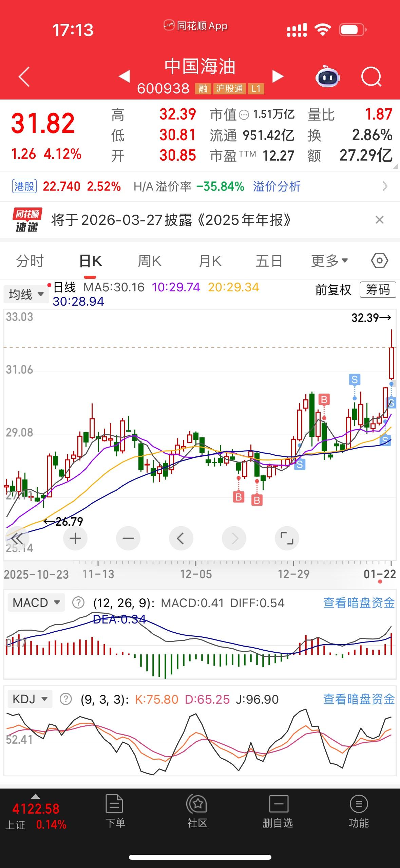Open the KDJ indicator dropdown
Image resolution: width=400 pixels, height=868 pixels.
click(x=30, y=699)
